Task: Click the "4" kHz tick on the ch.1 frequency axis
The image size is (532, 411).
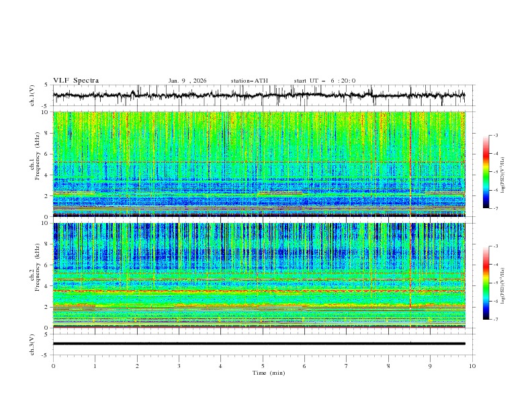Action: point(48,175)
